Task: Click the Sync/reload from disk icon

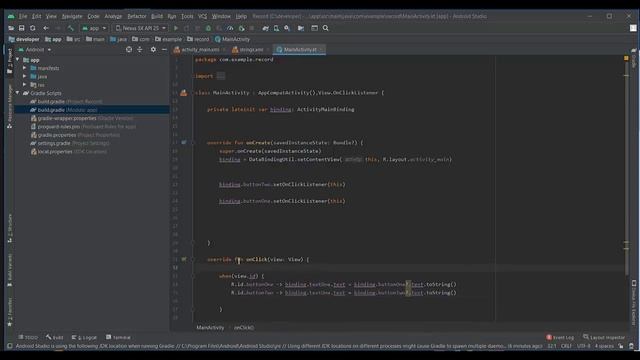Action: (33, 28)
